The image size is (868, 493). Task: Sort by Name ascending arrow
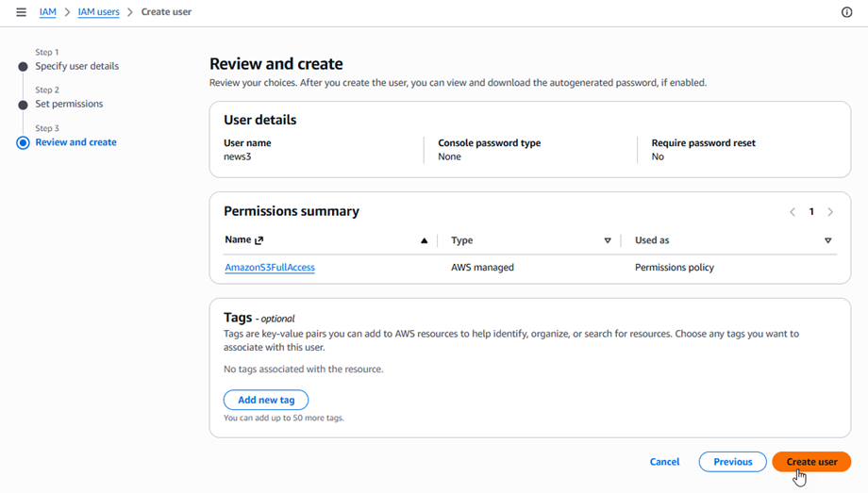tap(424, 240)
